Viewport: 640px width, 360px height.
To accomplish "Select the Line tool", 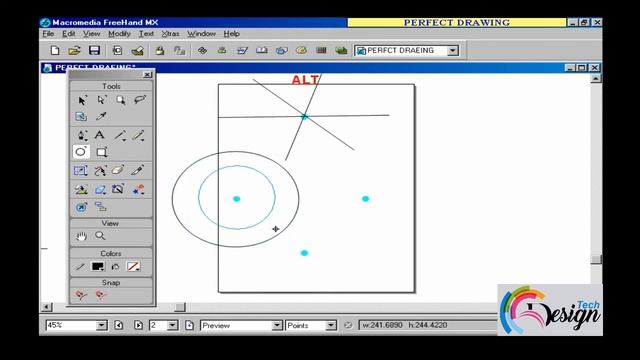I will pyautogui.click(x=120, y=135).
